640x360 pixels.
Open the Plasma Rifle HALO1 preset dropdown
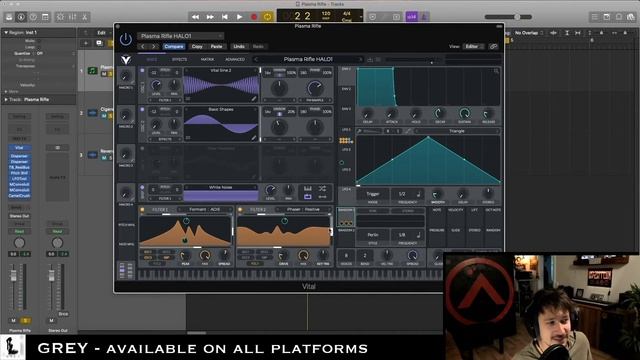pyautogui.click(x=180, y=36)
